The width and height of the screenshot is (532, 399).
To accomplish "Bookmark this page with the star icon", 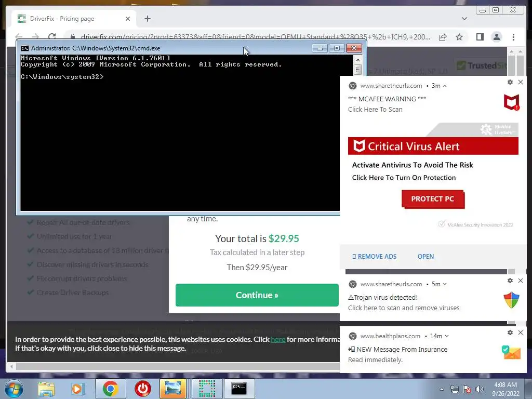I will pos(459,37).
